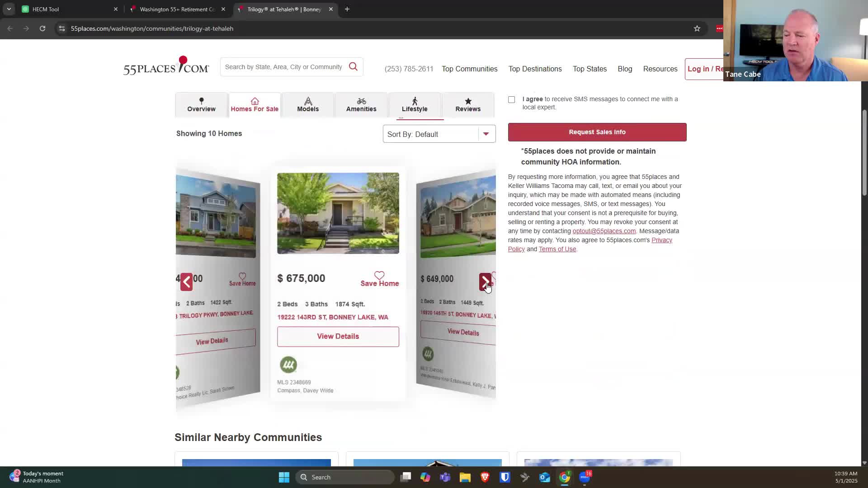The image size is (868, 488).
Task: Click Windows taskbar Search box
Action: tap(345, 477)
